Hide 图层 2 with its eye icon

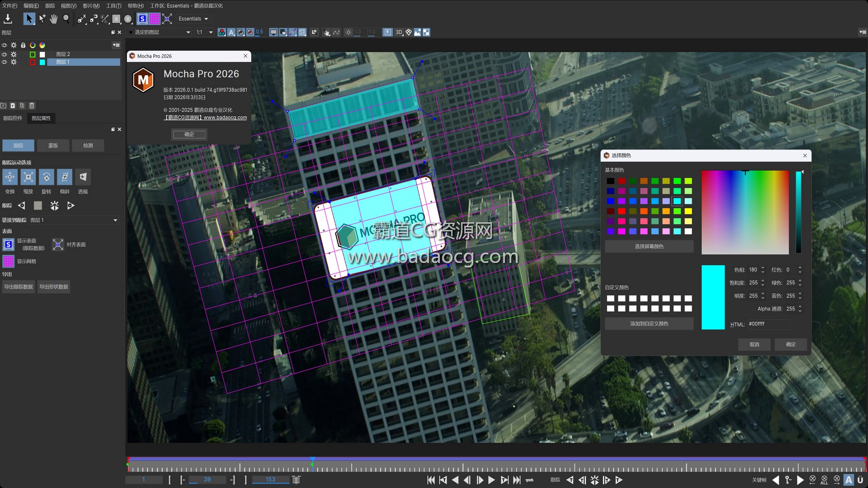pyautogui.click(x=4, y=54)
